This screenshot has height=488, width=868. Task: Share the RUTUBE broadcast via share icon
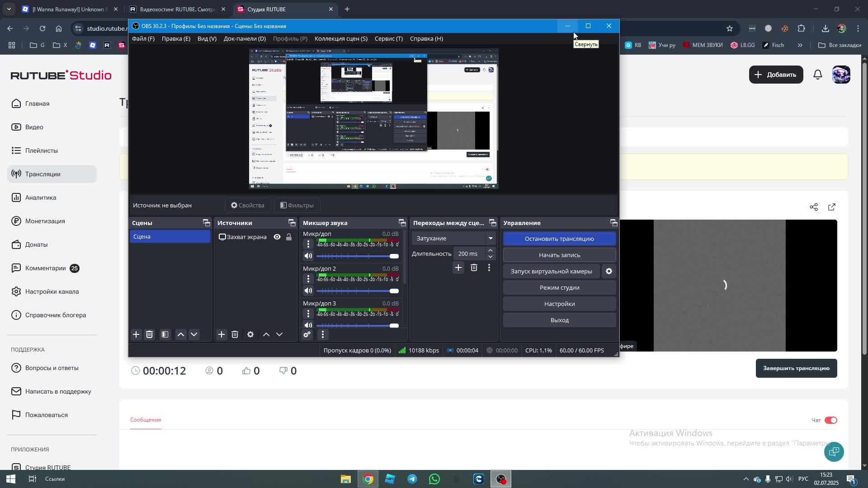tap(814, 207)
